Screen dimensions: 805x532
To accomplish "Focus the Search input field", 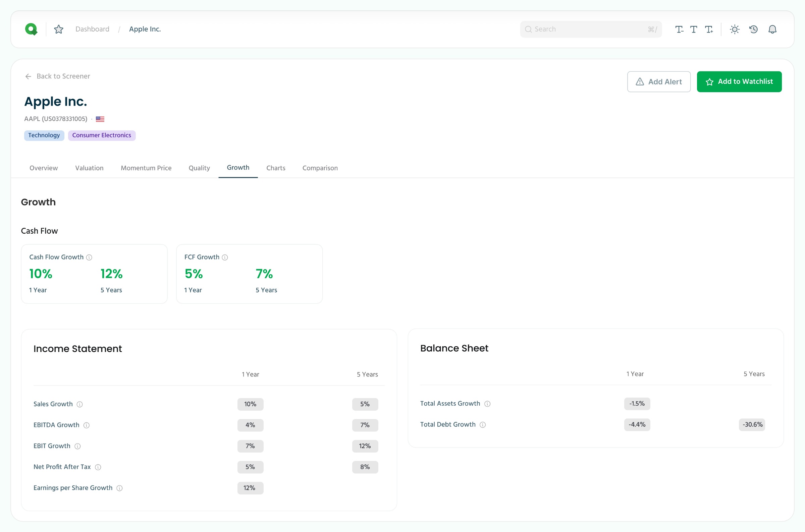I will [x=591, y=29].
